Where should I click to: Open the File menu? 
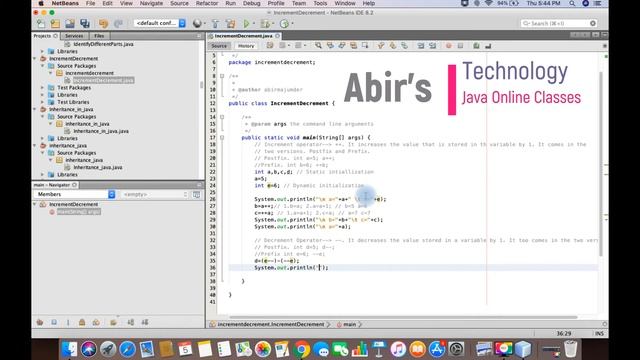pyautogui.click(x=91, y=3)
